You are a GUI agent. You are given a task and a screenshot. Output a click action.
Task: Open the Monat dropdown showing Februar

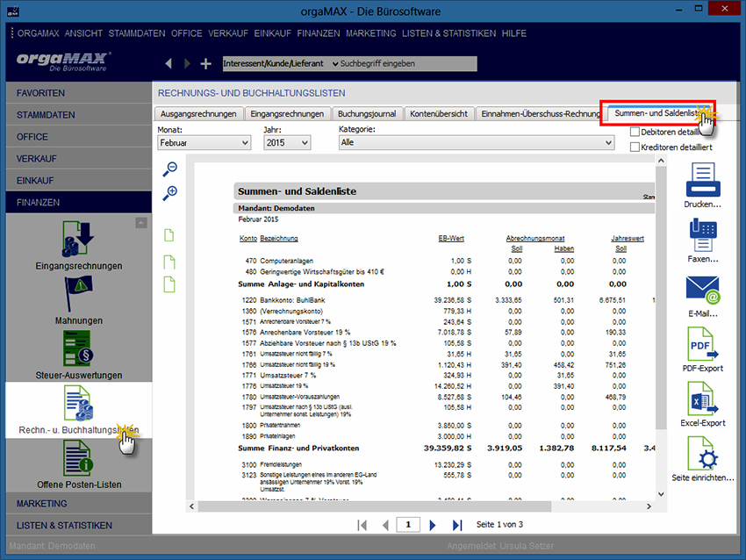pyautogui.click(x=204, y=143)
